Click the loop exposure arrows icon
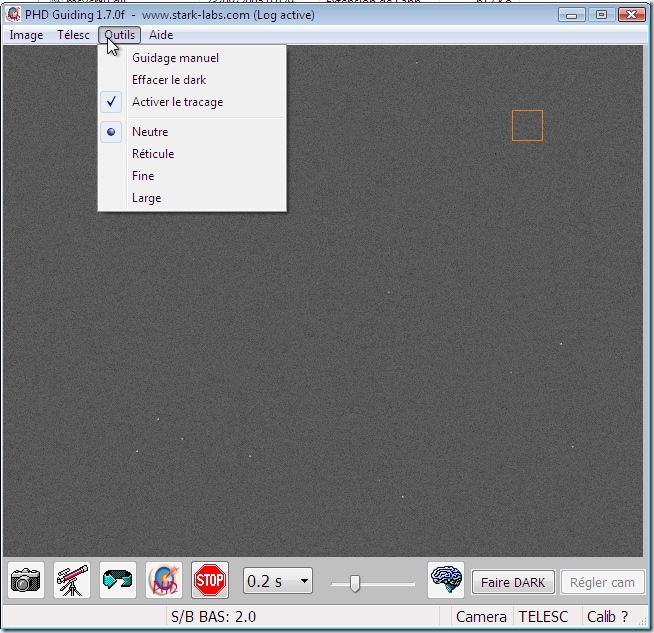Image resolution: width=654 pixels, height=633 pixels. point(118,580)
